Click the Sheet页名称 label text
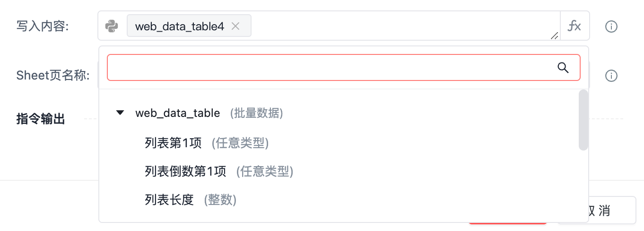 (x=53, y=76)
